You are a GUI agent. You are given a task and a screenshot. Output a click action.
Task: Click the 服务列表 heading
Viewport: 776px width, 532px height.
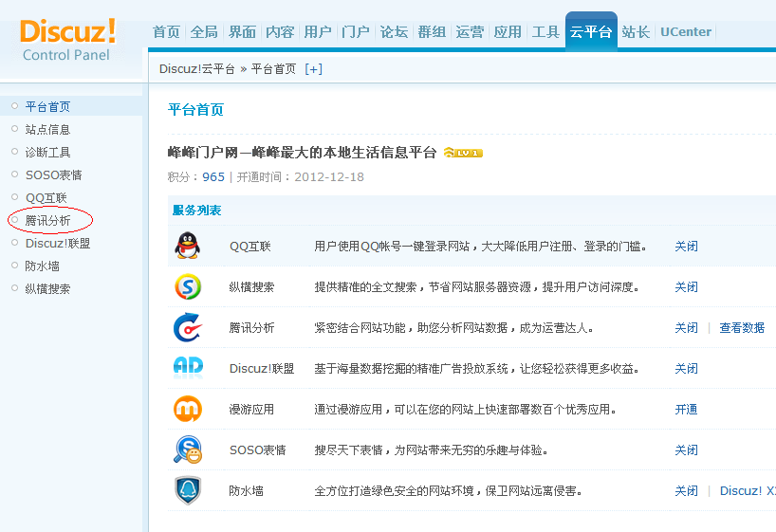197,211
